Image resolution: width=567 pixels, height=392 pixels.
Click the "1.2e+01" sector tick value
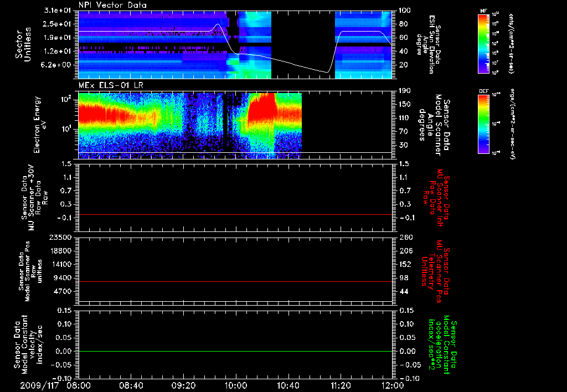pos(58,51)
